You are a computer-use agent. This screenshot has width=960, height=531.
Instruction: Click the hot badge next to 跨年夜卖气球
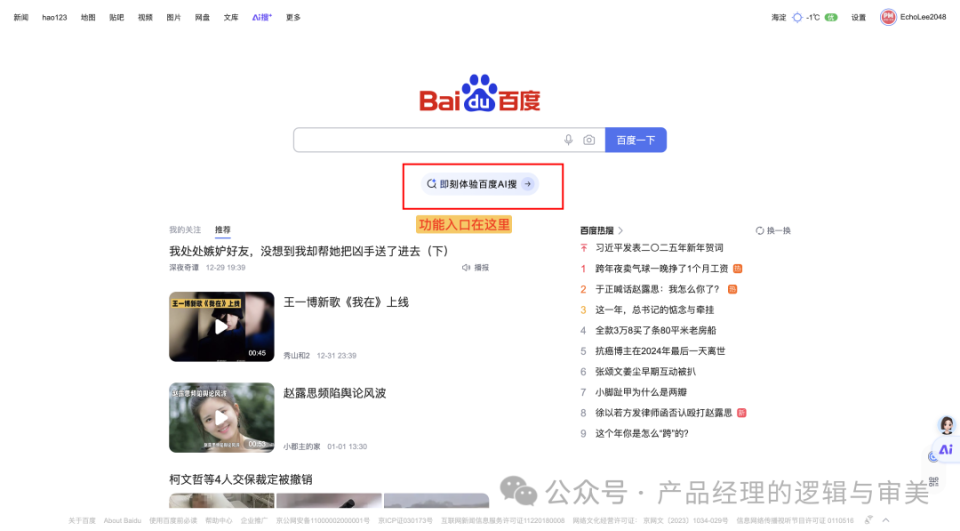point(738,268)
